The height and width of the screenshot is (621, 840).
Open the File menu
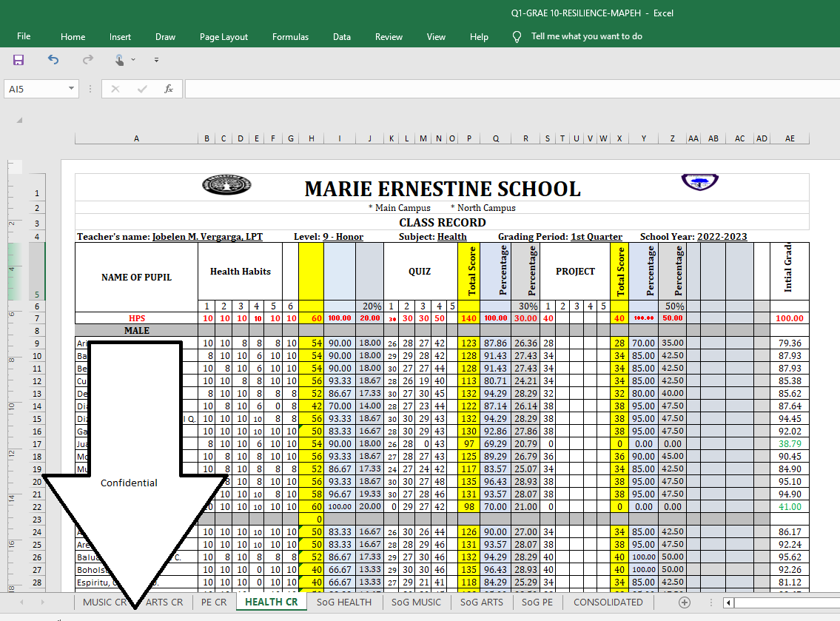24,36
